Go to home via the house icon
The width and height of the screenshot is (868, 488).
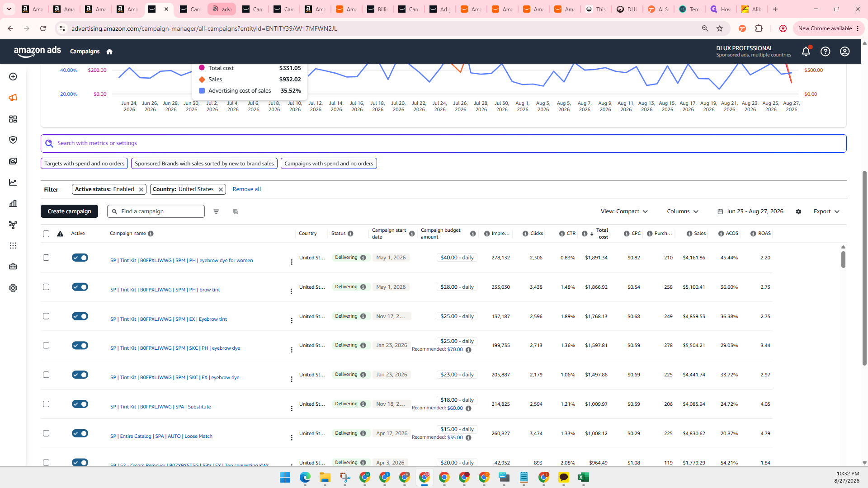(x=109, y=52)
